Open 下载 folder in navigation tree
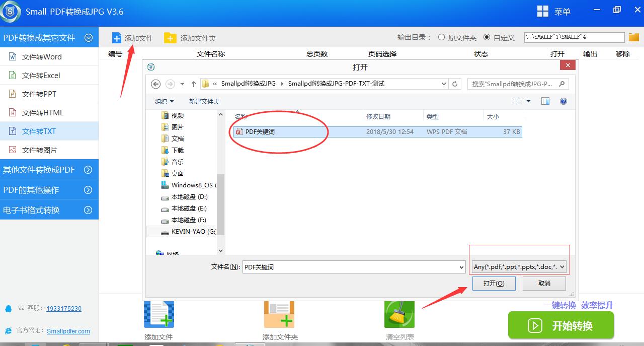 173,150
